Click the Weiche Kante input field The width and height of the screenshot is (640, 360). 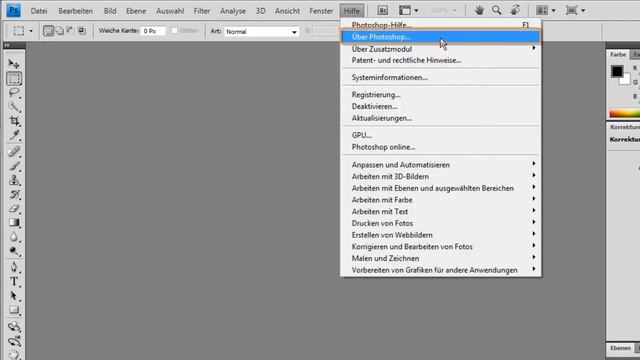point(153,31)
